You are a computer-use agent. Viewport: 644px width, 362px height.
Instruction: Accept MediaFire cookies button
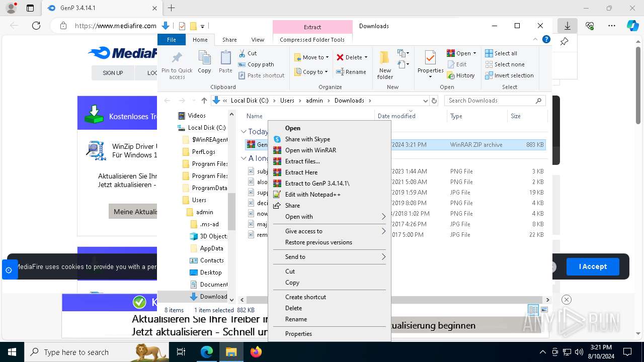click(x=593, y=266)
